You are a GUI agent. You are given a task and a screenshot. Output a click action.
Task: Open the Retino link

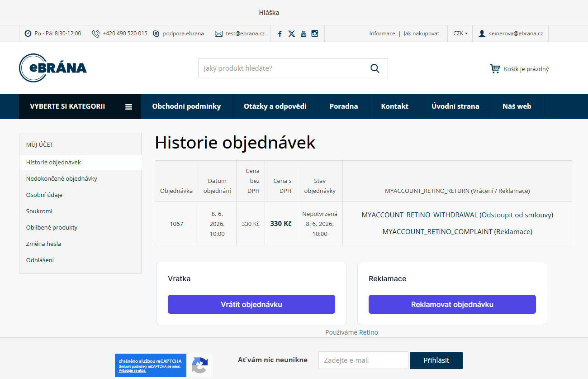[369, 332]
